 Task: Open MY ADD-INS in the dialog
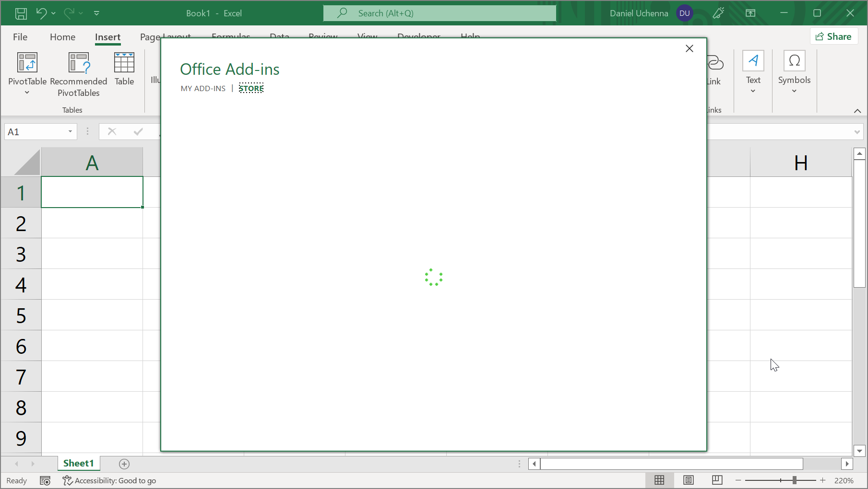pyautogui.click(x=203, y=88)
